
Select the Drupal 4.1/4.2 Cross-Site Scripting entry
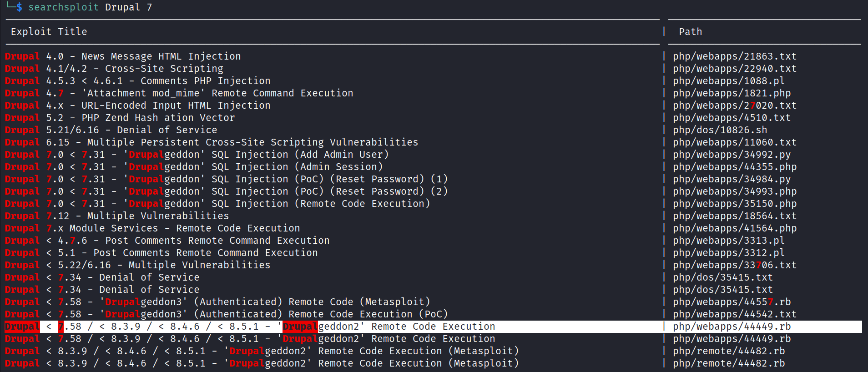tap(114, 69)
